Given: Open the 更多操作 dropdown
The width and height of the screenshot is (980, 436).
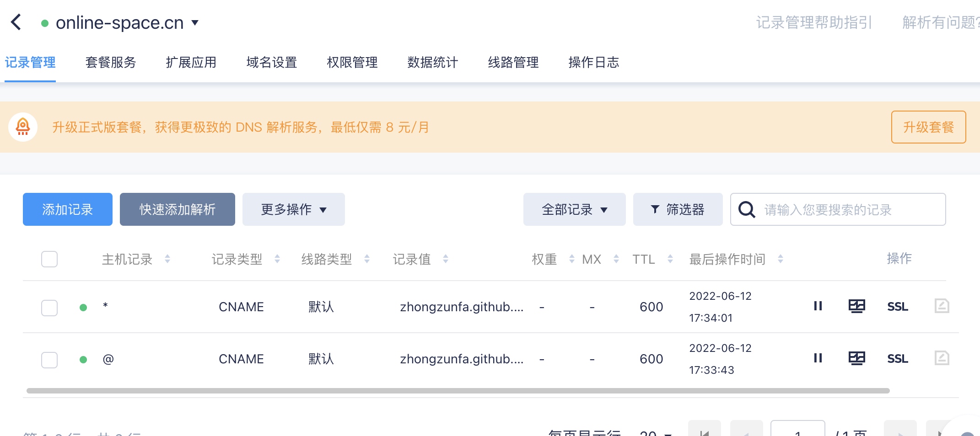Looking at the screenshot, I should [x=293, y=209].
